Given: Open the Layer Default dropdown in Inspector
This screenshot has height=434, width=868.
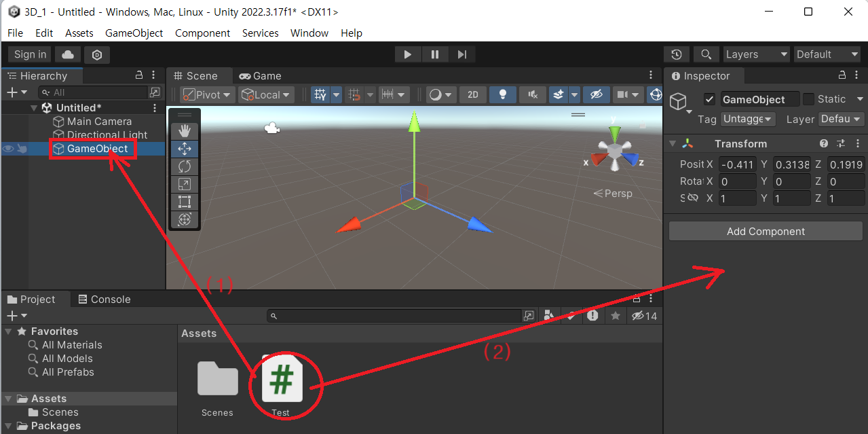Looking at the screenshot, I should 841,119.
